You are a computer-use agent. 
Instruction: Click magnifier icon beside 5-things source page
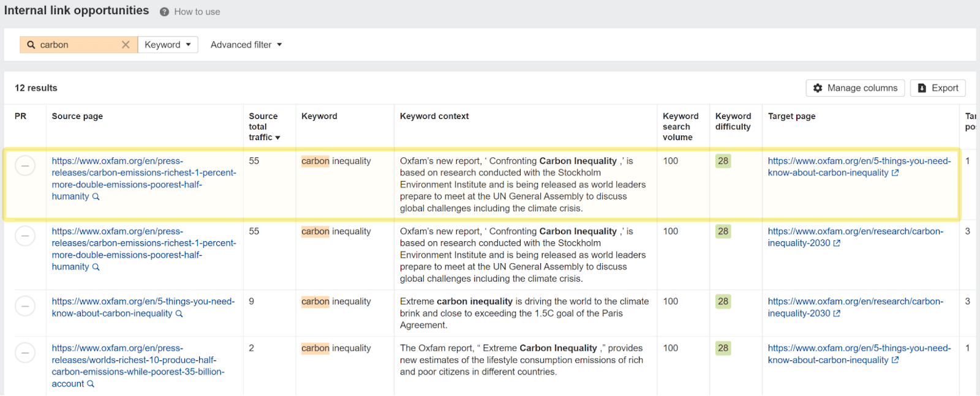pos(179,314)
